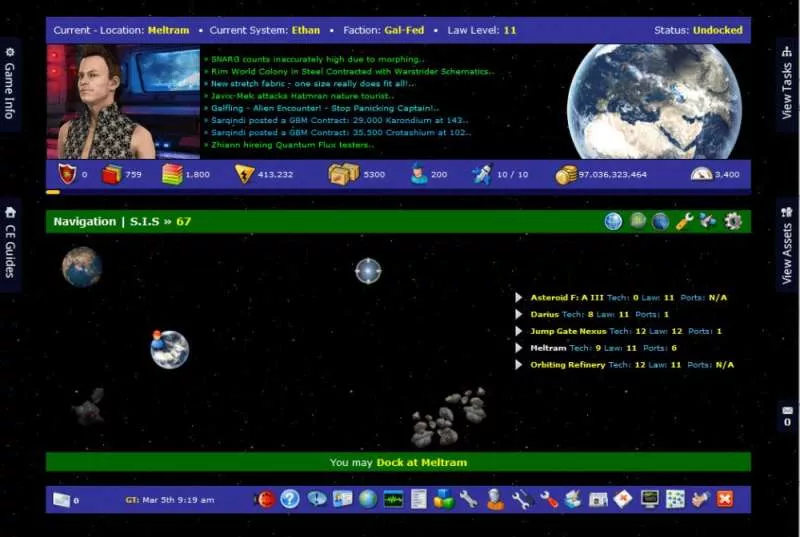Select the jump gate target in the map
This screenshot has height=537, width=800.
pyautogui.click(x=368, y=271)
